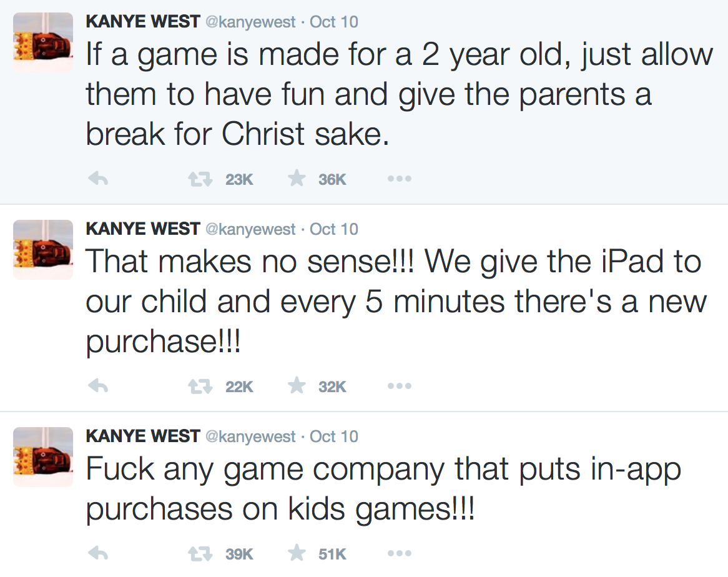Screen dimensions: 728x577
Task: Favorite the tweet with 51K stars
Action: pos(297,553)
